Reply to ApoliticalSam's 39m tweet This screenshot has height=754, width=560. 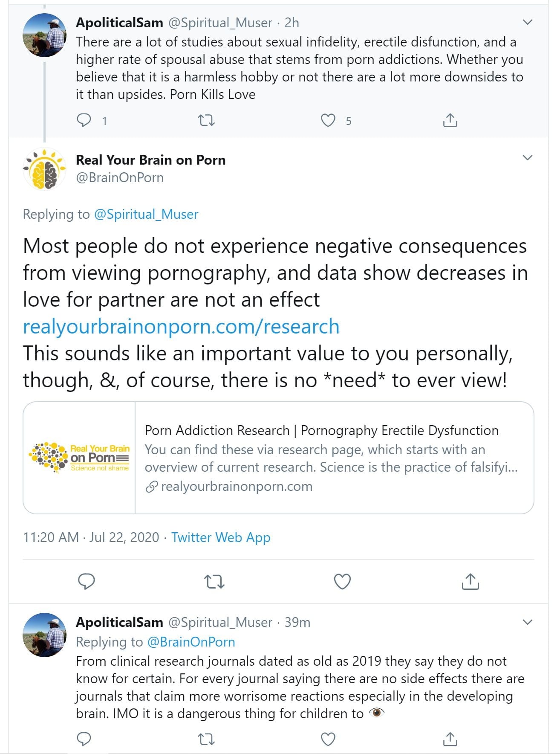pyautogui.click(x=84, y=739)
